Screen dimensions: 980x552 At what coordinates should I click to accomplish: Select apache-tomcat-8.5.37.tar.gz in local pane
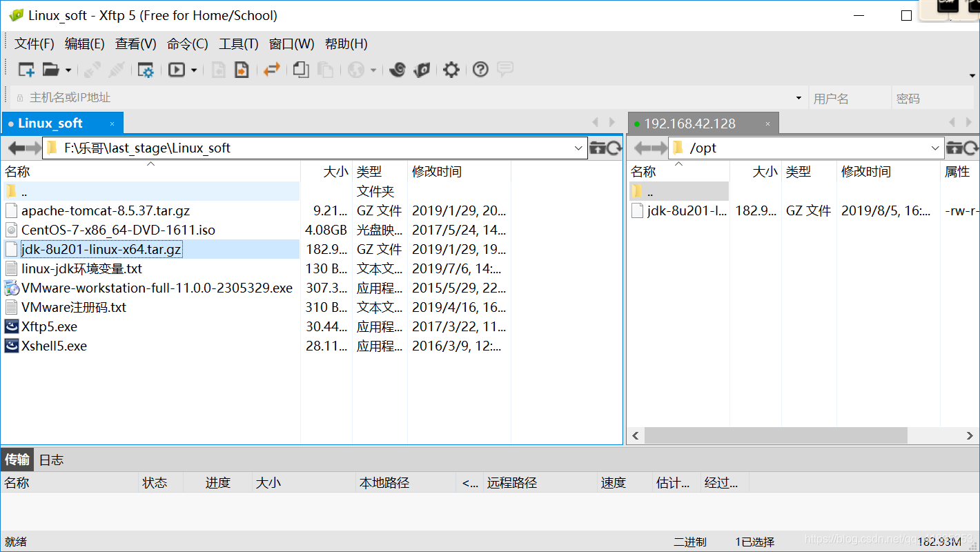coord(106,210)
